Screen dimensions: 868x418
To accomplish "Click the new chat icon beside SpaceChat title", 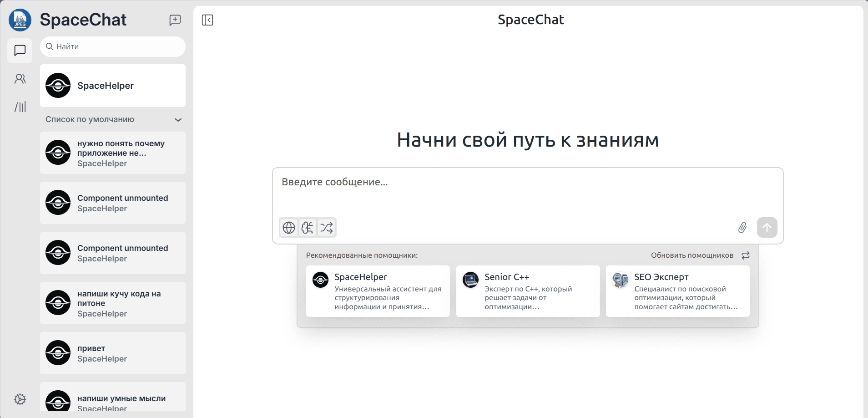I will pyautogui.click(x=175, y=20).
